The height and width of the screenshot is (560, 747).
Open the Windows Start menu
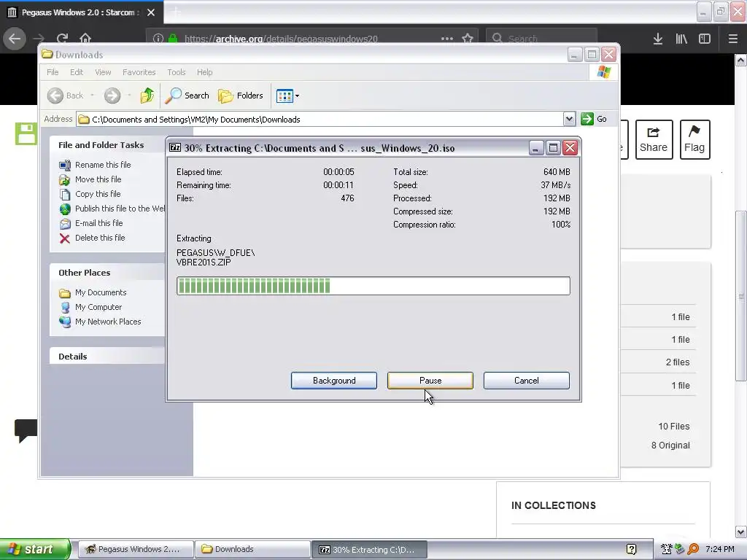(x=35, y=549)
